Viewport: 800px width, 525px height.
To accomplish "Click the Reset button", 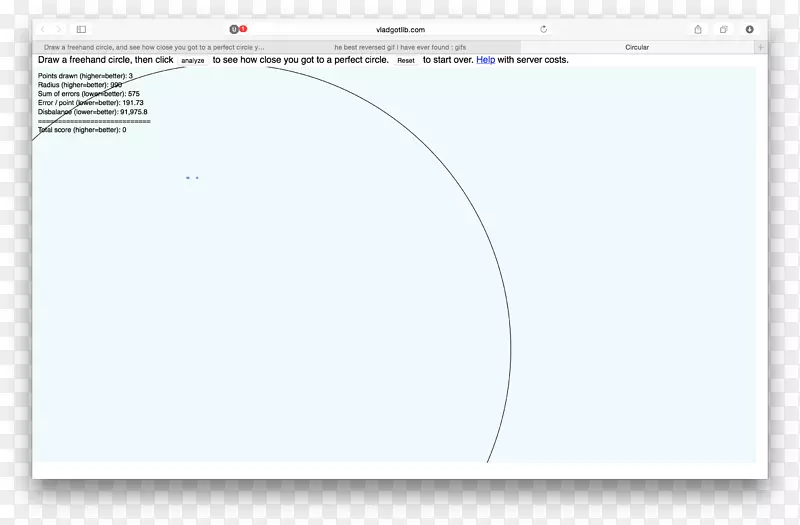I will pyautogui.click(x=406, y=60).
